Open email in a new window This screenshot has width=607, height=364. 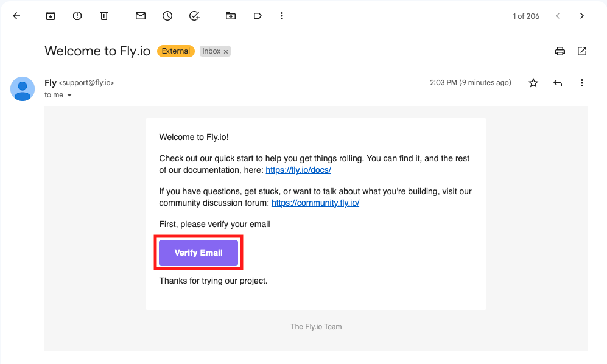point(582,51)
